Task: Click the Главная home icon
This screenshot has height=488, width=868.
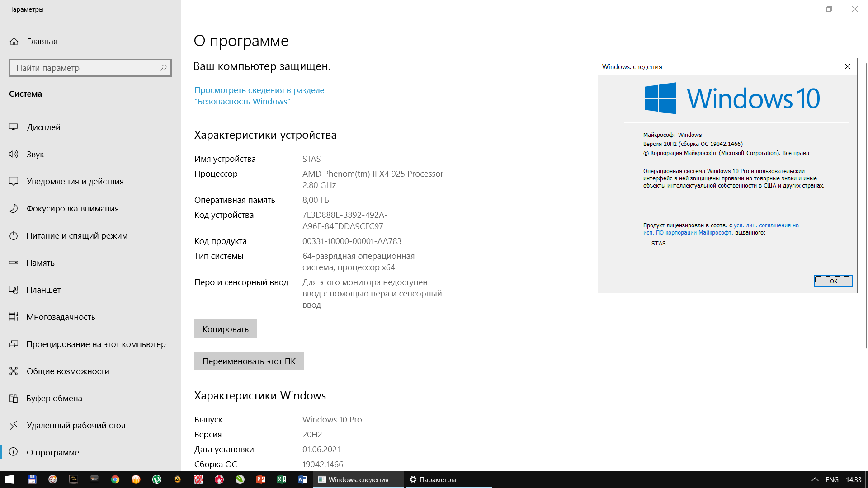Action: [x=14, y=41]
